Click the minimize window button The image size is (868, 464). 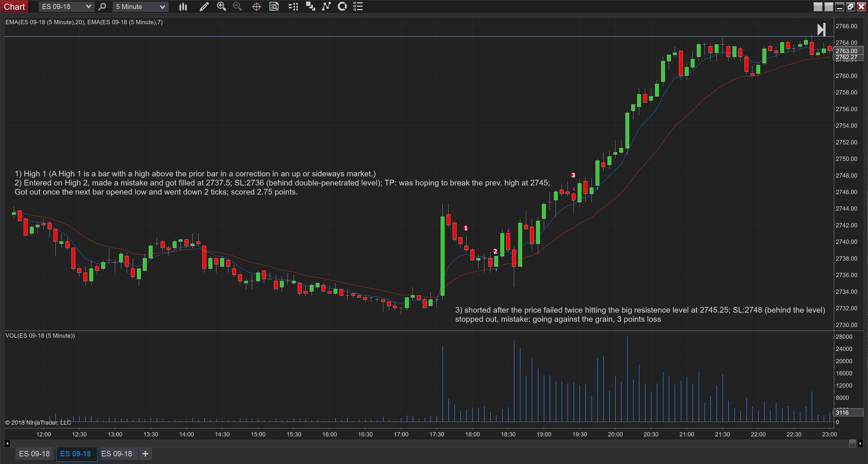coord(840,7)
